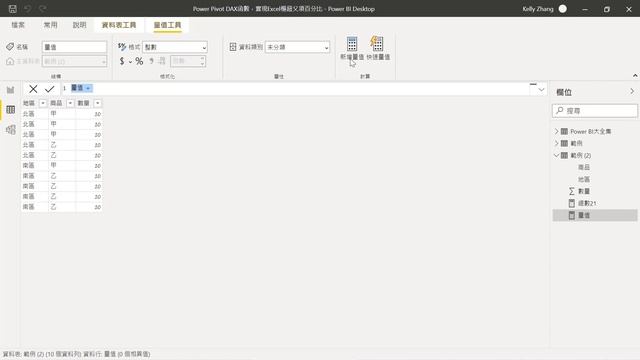Click the 格式 format icon
Image resolution: width=640 pixels, height=360 pixels.
[122, 47]
